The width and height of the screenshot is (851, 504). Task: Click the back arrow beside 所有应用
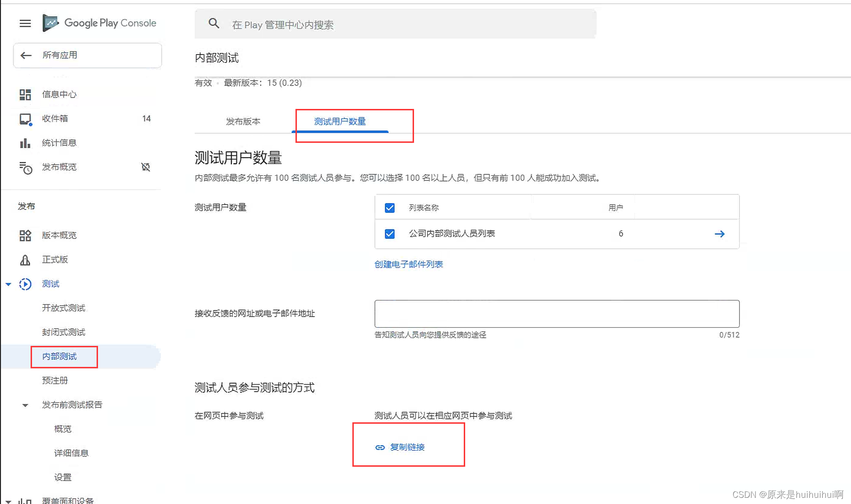tap(26, 55)
